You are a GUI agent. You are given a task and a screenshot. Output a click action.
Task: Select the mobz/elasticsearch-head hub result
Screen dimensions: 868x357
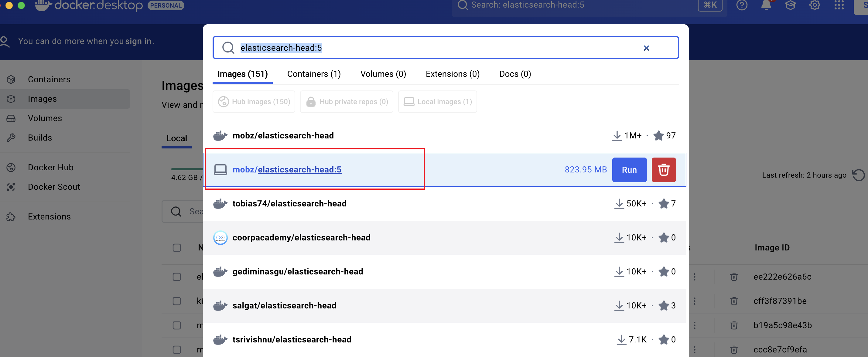point(444,136)
